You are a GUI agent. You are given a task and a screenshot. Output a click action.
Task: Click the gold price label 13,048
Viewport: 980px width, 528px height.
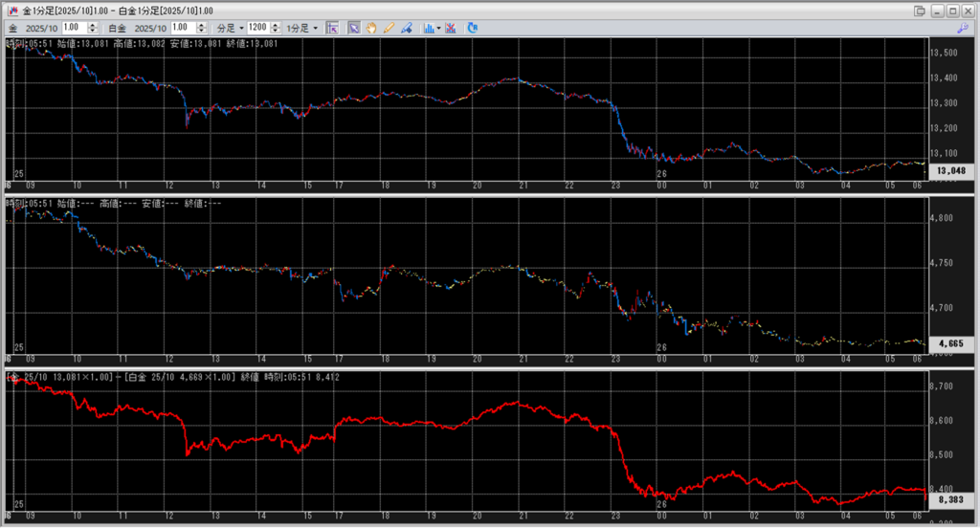[x=950, y=171]
